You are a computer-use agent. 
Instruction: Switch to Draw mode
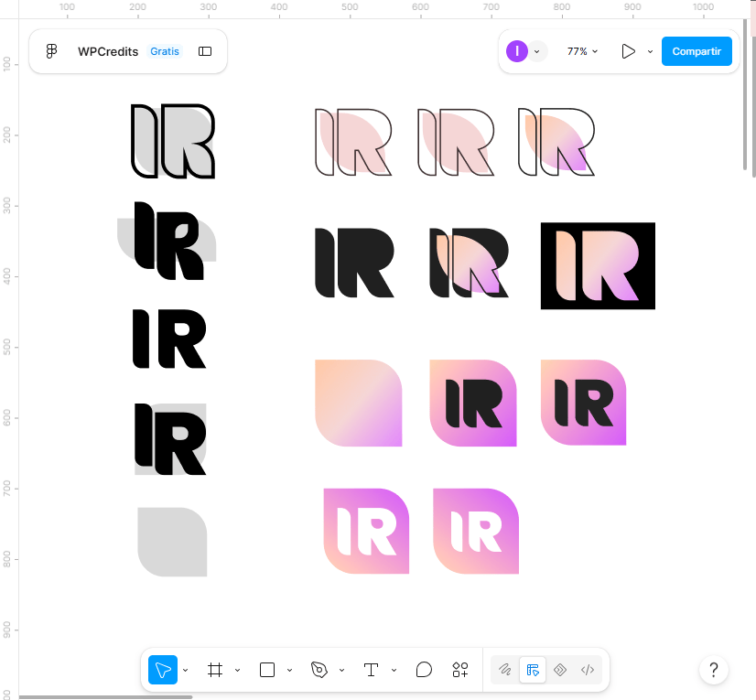(x=505, y=670)
